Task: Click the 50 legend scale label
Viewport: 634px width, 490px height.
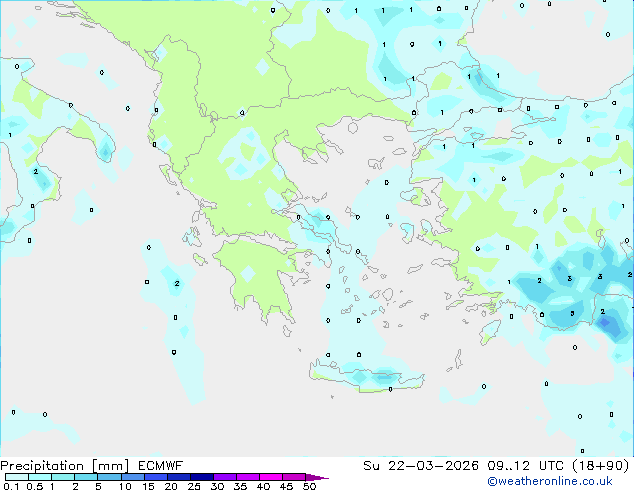Action: click(309, 486)
